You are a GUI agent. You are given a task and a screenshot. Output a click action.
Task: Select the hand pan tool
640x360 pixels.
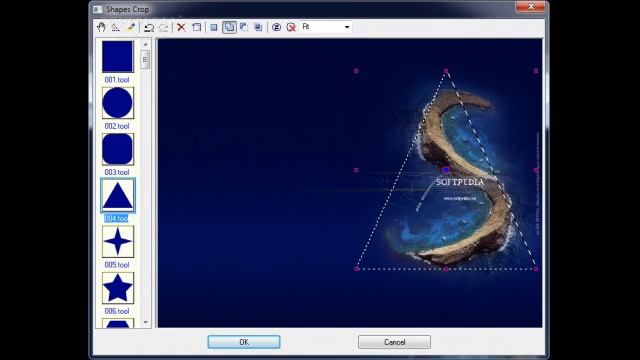pos(101,27)
